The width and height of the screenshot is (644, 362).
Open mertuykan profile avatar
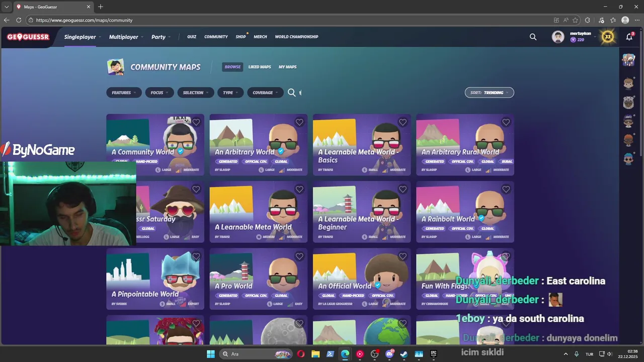[x=558, y=37]
